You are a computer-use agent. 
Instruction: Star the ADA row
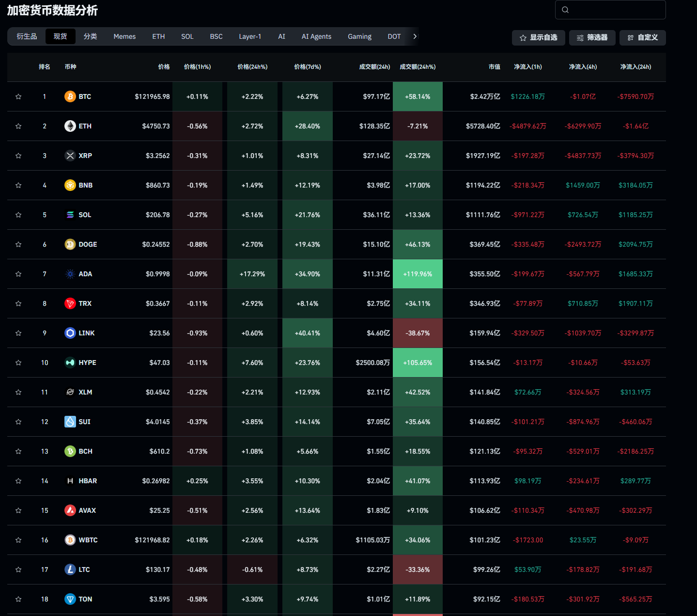[18, 274]
